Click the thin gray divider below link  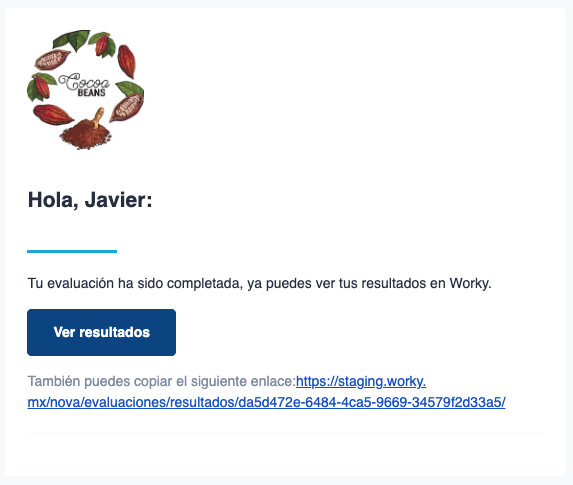pos(285,433)
